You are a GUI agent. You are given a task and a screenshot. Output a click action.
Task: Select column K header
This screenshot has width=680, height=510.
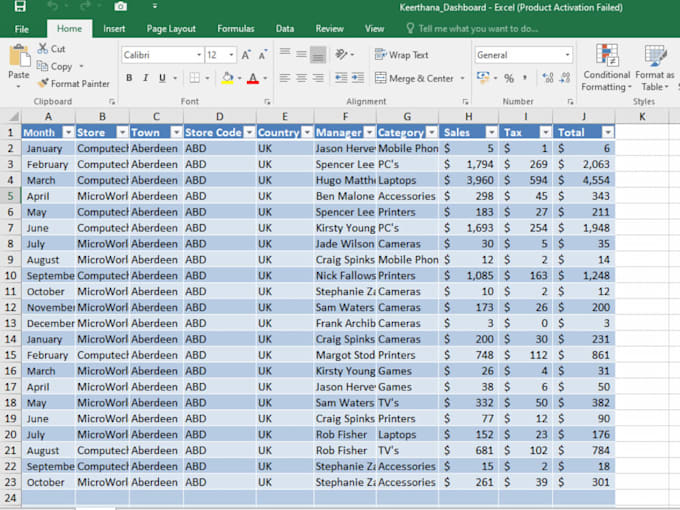pos(641,116)
